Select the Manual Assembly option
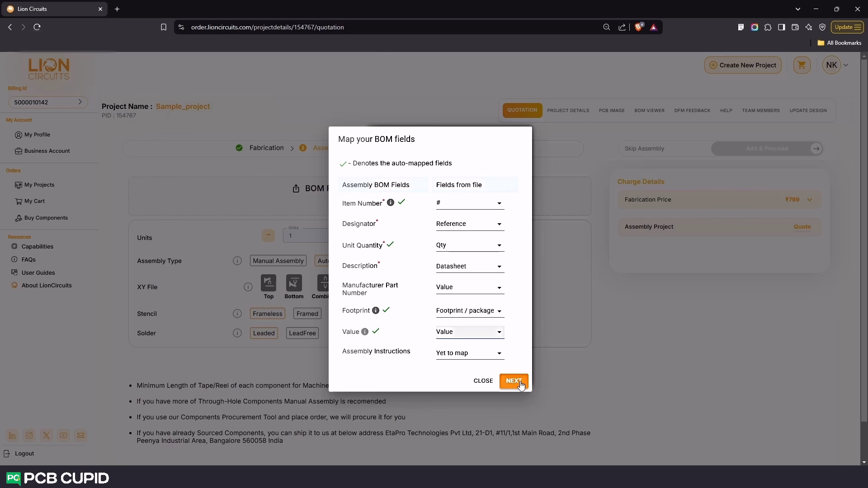 pos(278,261)
